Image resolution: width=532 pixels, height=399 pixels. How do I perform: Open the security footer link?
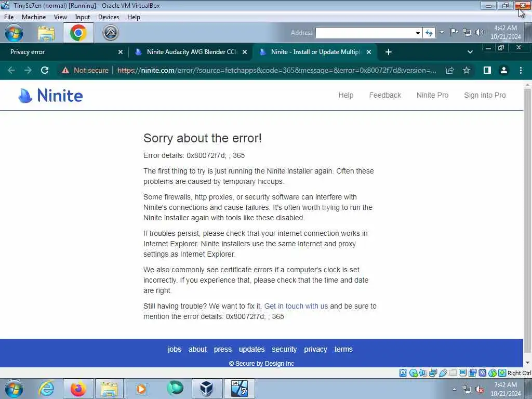coord(284,350)
